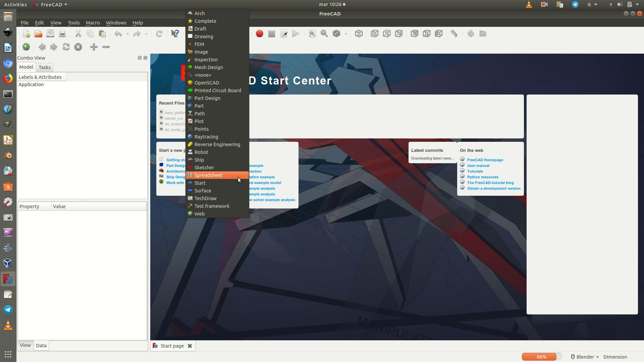The width and height of the screenshot is (644, 362).
Task: Click Fit all zoom icon
Action: click(x=312, y=34)
